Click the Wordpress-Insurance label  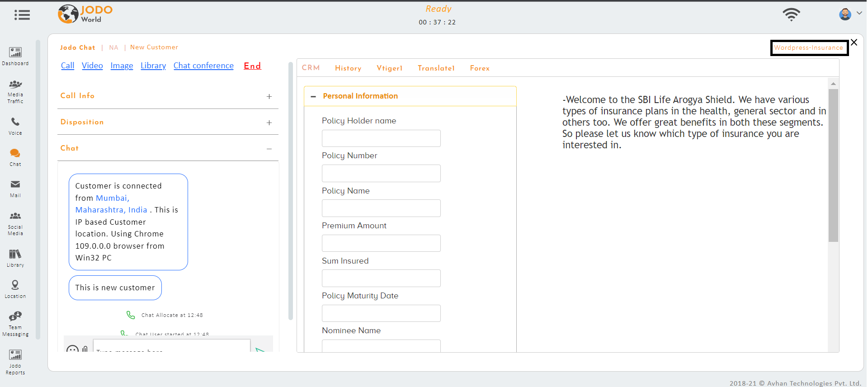[x=809, y=47]
